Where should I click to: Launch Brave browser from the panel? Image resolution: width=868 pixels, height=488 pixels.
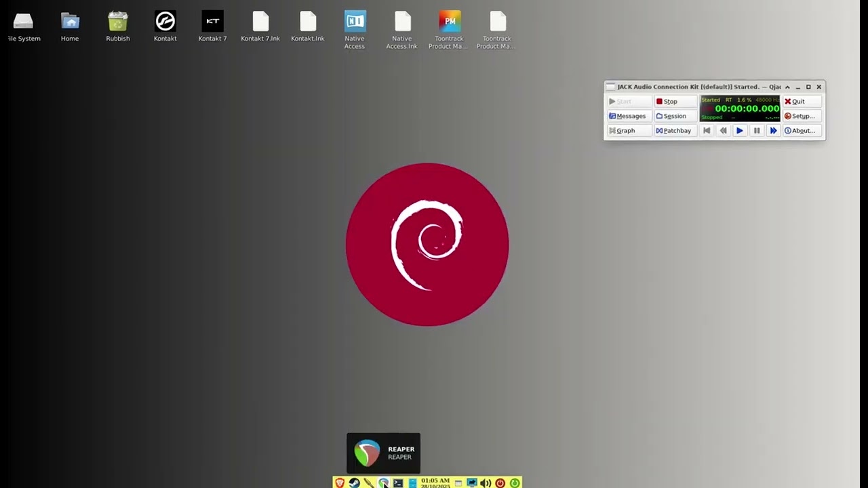click(x=340, y=483)
